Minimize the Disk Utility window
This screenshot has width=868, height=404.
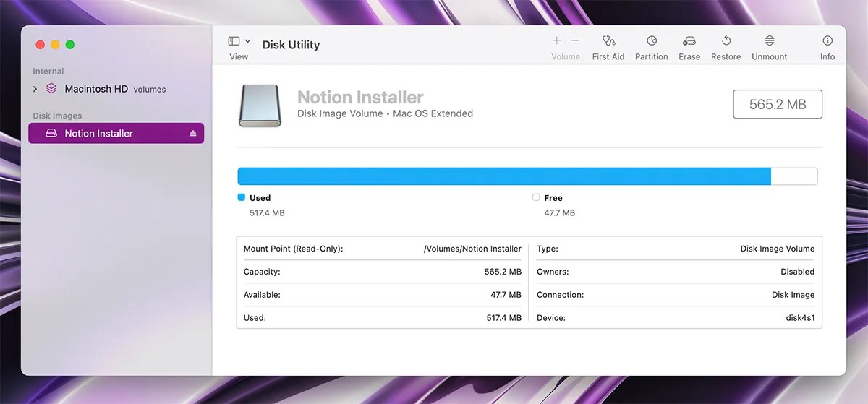(x=55, y=45)
